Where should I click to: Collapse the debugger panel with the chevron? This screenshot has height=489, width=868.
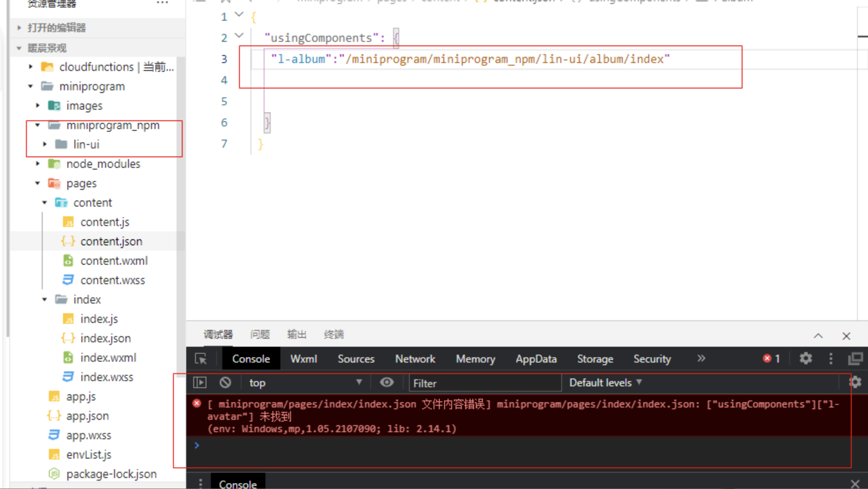(x=818, y=335)
